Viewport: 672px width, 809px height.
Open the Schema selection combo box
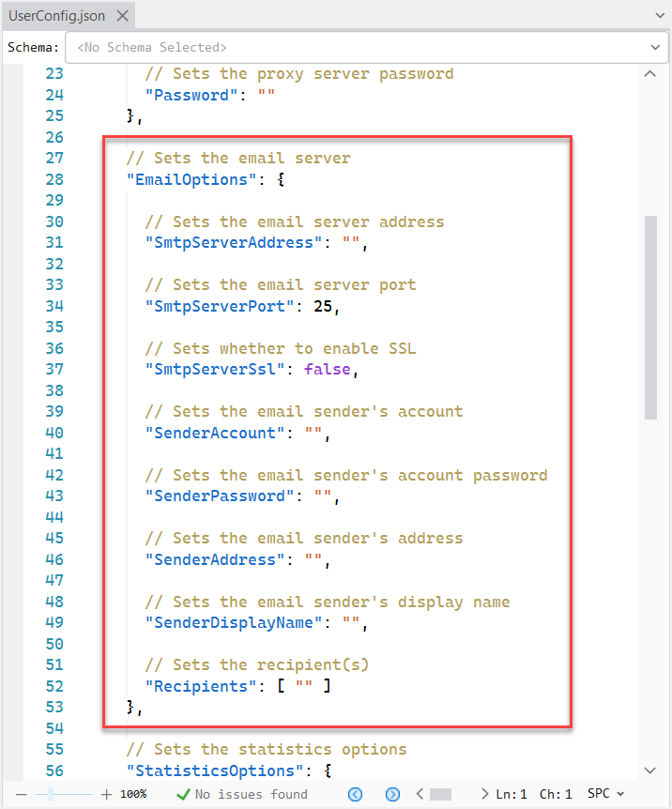click(x=365, y=47)
